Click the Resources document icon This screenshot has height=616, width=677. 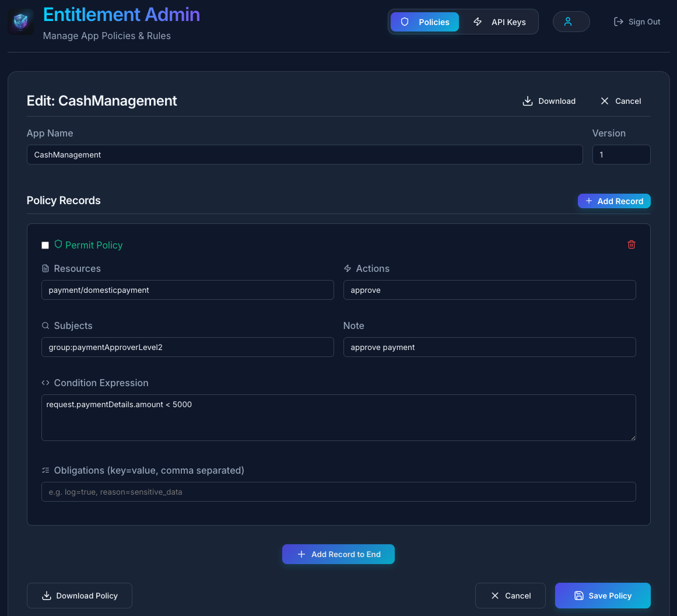[x=45, y=268]
